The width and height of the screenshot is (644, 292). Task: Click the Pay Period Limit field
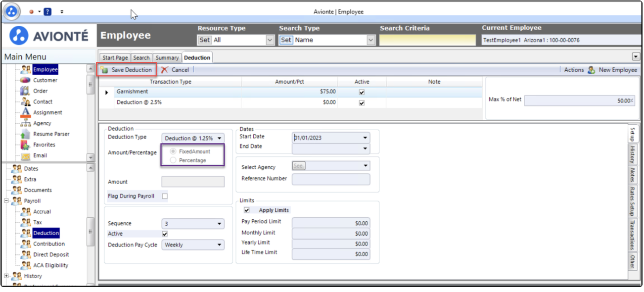(x=331, y=223)
